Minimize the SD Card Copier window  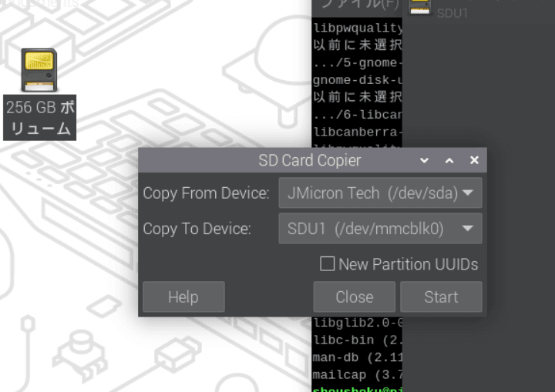424,161
